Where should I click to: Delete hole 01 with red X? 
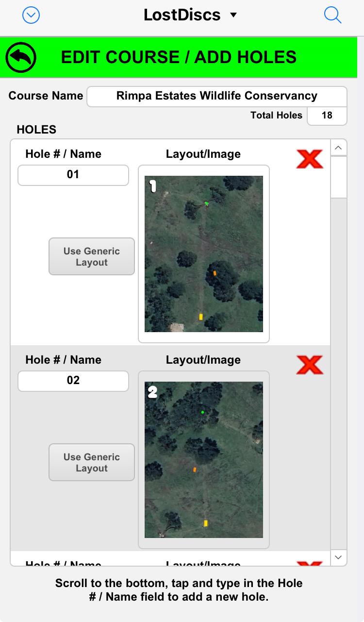click(309, 159)
